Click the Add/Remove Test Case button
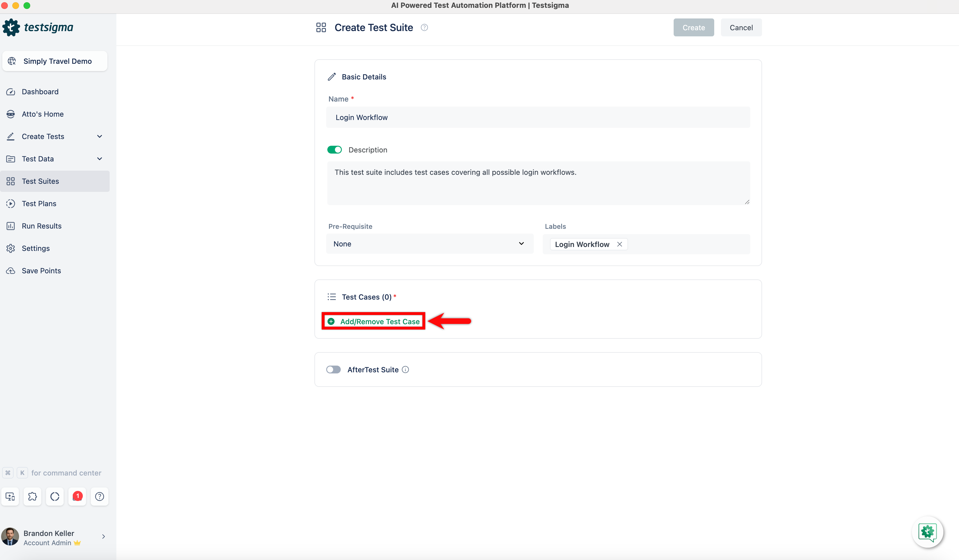Screen dimensions: 959x560 tap(373, 321)
